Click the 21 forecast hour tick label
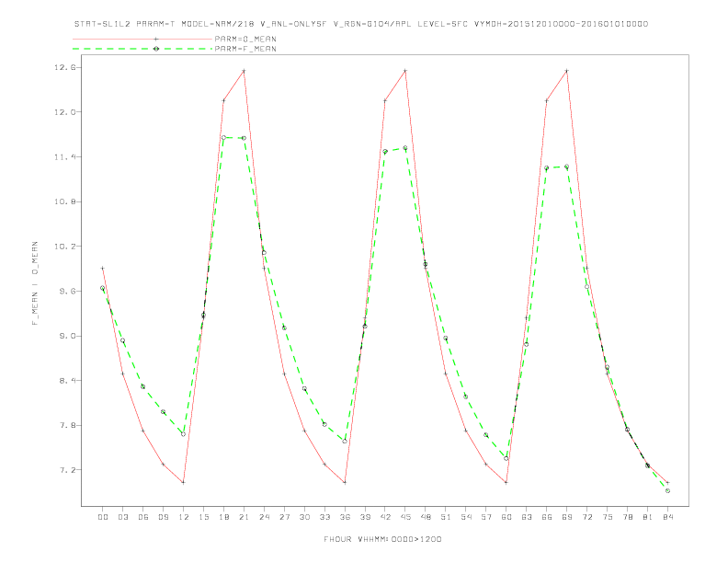Screen dimensions: 728x563 click(x=244, y=517)
